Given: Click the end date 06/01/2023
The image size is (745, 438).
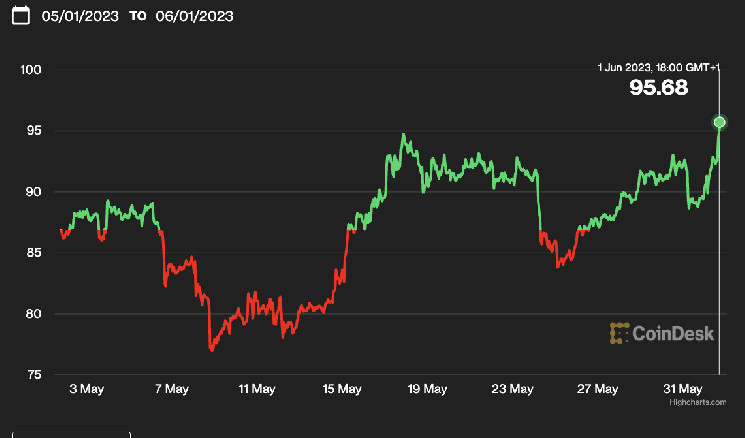Looking at the screenshot, I should pyautogui.click(x=196, y=18).
